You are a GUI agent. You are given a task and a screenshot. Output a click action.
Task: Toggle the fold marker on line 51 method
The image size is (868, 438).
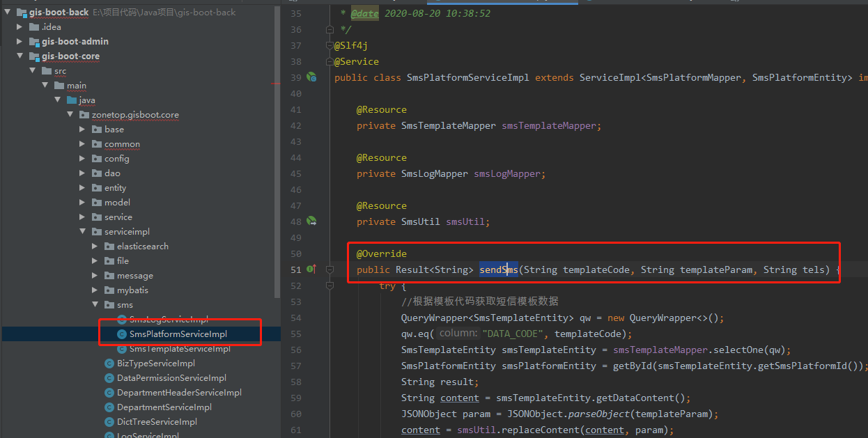330,269
